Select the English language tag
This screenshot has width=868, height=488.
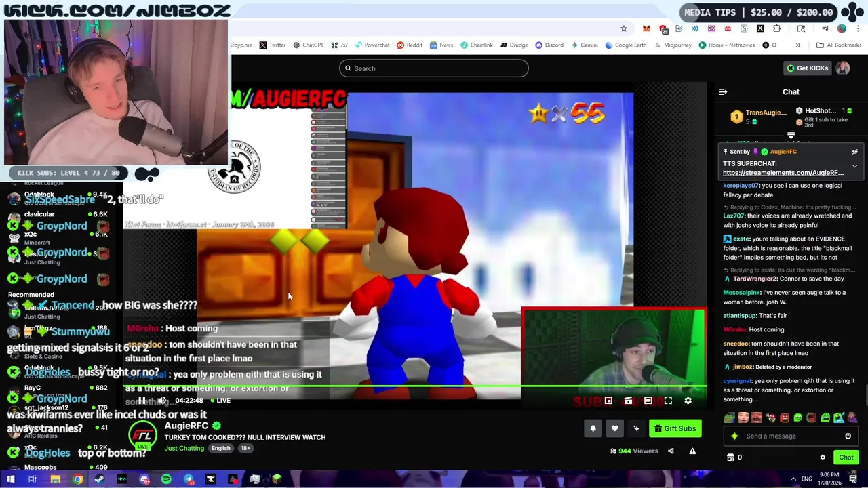pyautogui.click(x=220, y=448)
